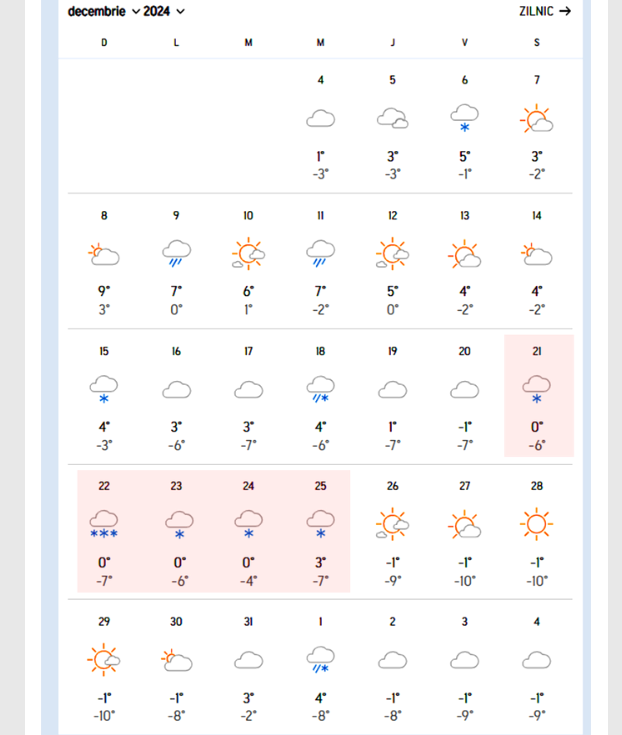
Task: Click the heavy snow icon for December 22
Action: coord(104,523)
